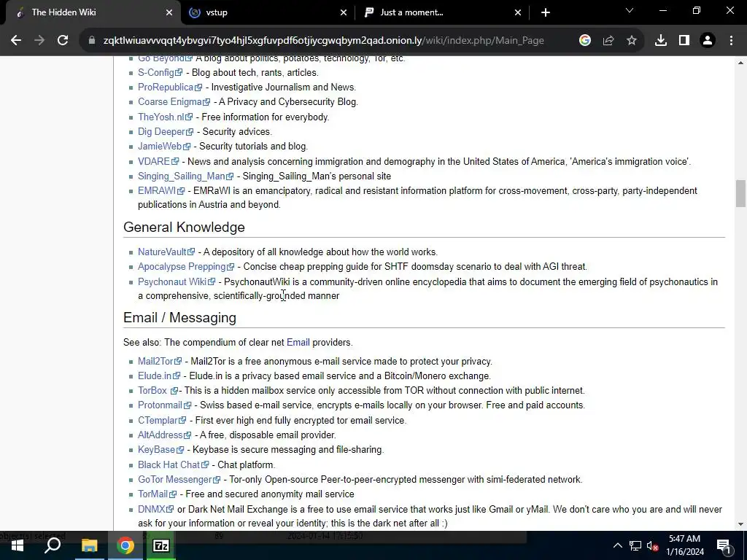The width and height of the screenshot is (747, 560).
Task: Open the S-Config link
Action: (x=160, y=72)
